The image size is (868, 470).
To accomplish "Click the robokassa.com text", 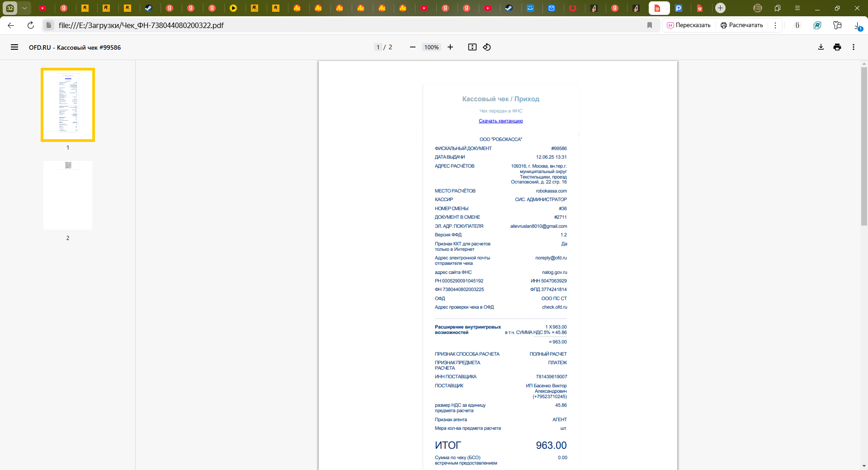I will (x=551, y=191).
